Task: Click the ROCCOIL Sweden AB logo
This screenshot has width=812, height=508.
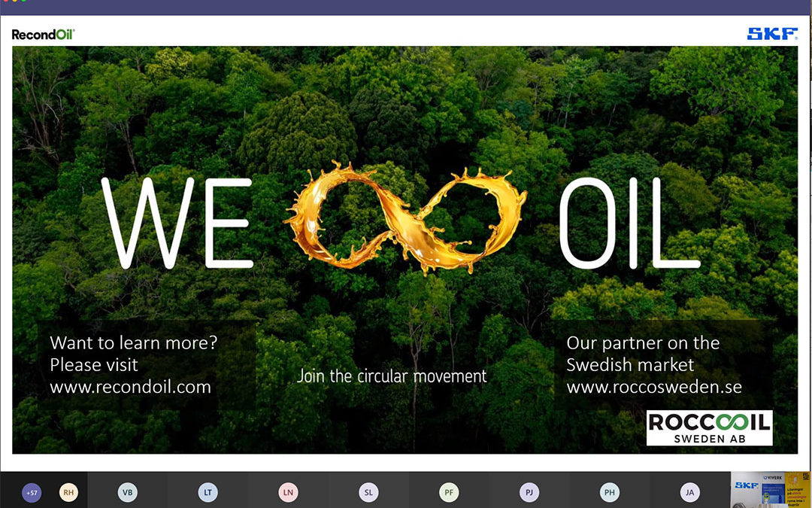Action: click(710, 427)
